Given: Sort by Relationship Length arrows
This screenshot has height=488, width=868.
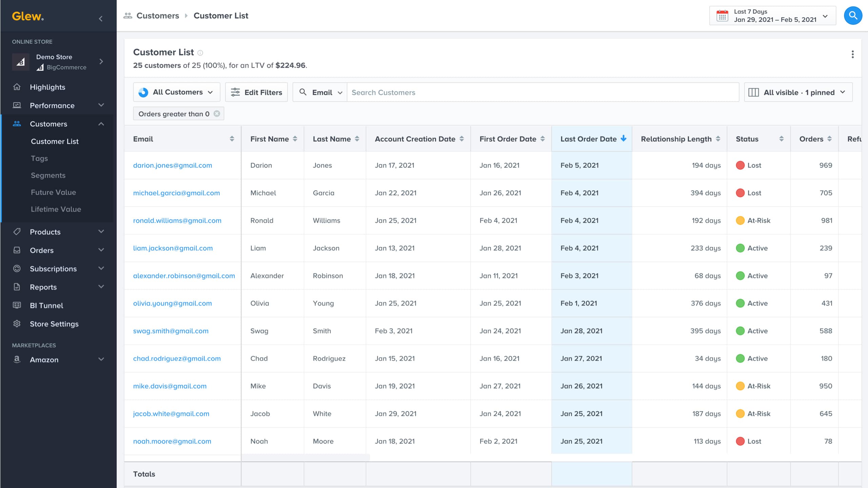Looking at the screenshot, I should 718,139.
